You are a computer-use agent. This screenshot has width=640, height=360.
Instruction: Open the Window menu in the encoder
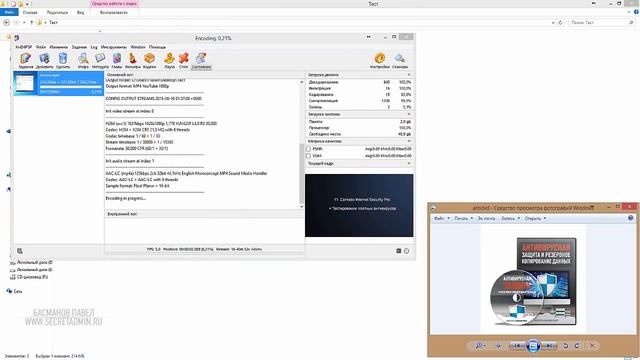(138, 47)
